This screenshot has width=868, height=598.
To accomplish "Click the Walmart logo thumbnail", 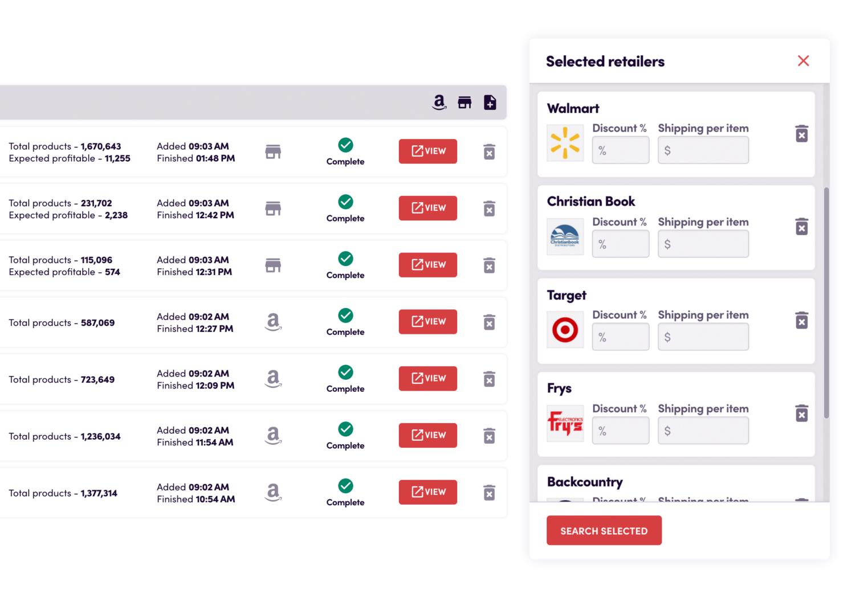I will point(565,143).
